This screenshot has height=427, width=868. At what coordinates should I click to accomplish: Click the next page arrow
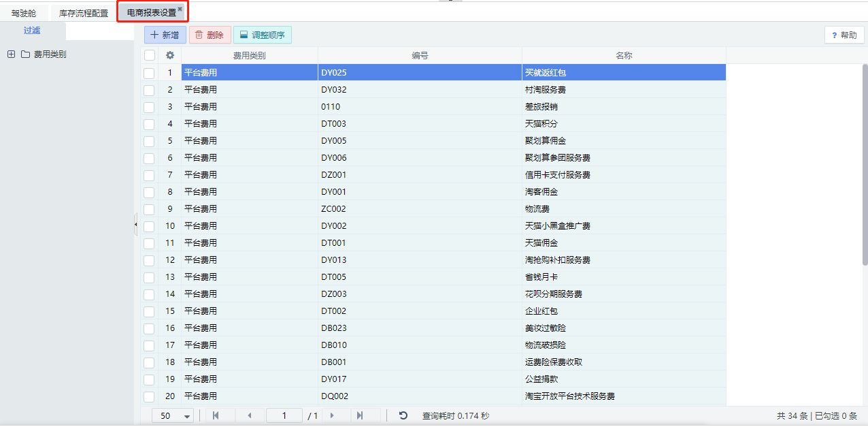332,415
